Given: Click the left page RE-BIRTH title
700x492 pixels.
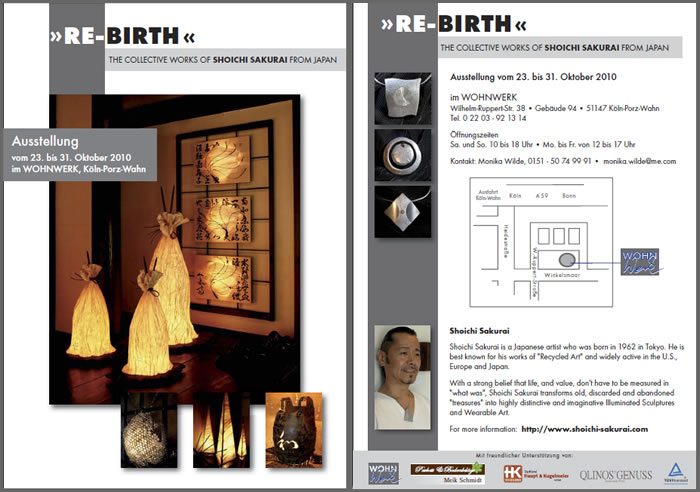Looking at the screenshot, I should [122, 39].
